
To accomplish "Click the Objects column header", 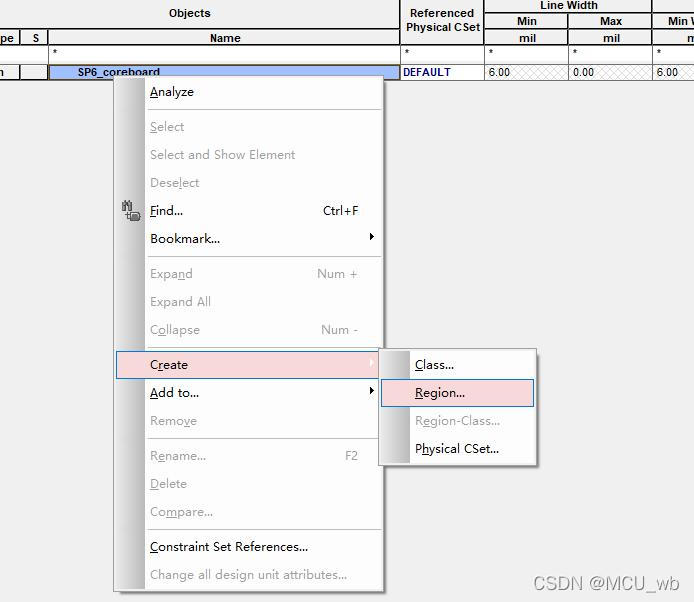I will tap(189, 13).
